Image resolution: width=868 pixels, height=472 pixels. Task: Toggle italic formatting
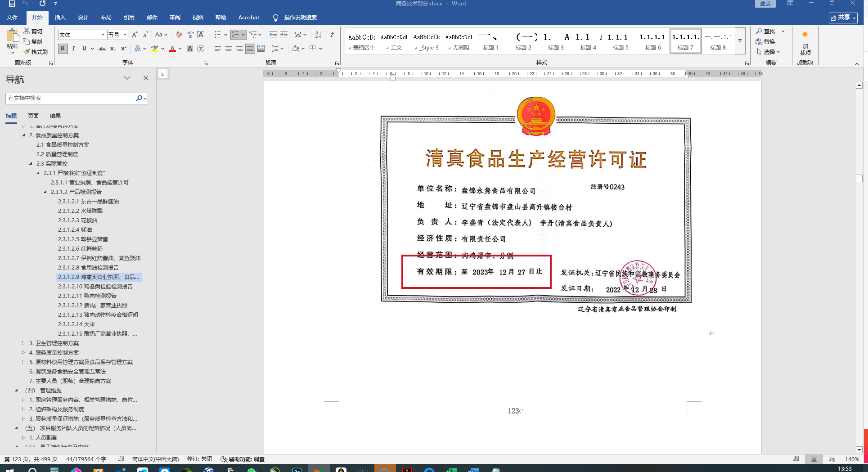pos(73,49)
